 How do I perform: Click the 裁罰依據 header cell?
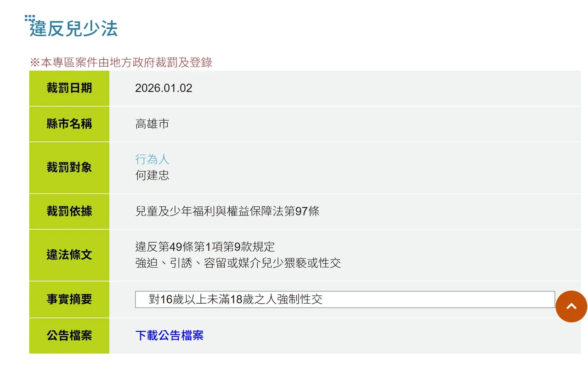pyautogui.click(x=69, y=211)
